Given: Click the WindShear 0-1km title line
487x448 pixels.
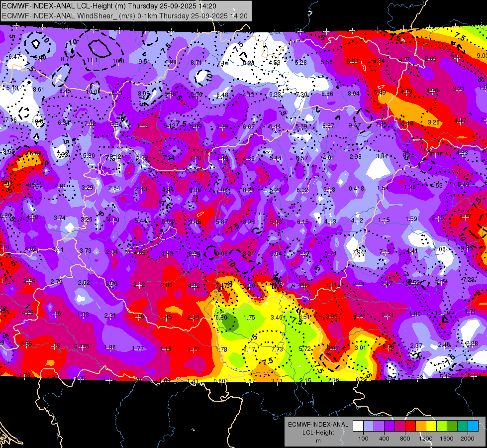Looking at the screenshot, I should pos(124,16).
